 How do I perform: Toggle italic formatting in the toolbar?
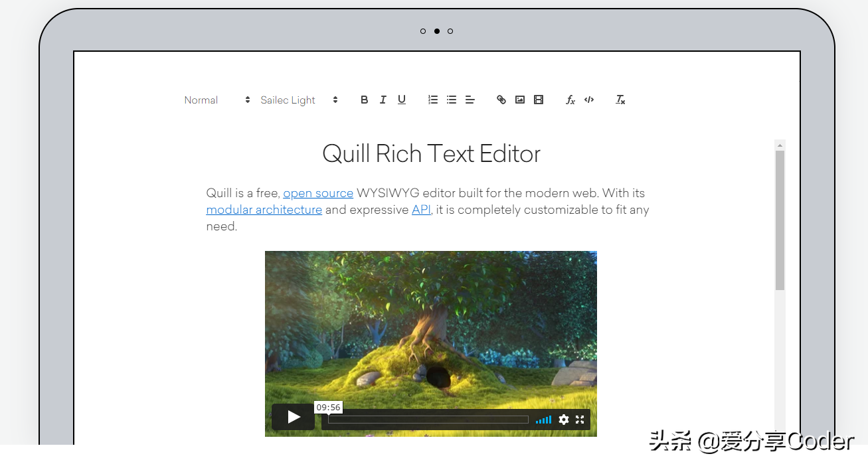(x=383, y=100)
